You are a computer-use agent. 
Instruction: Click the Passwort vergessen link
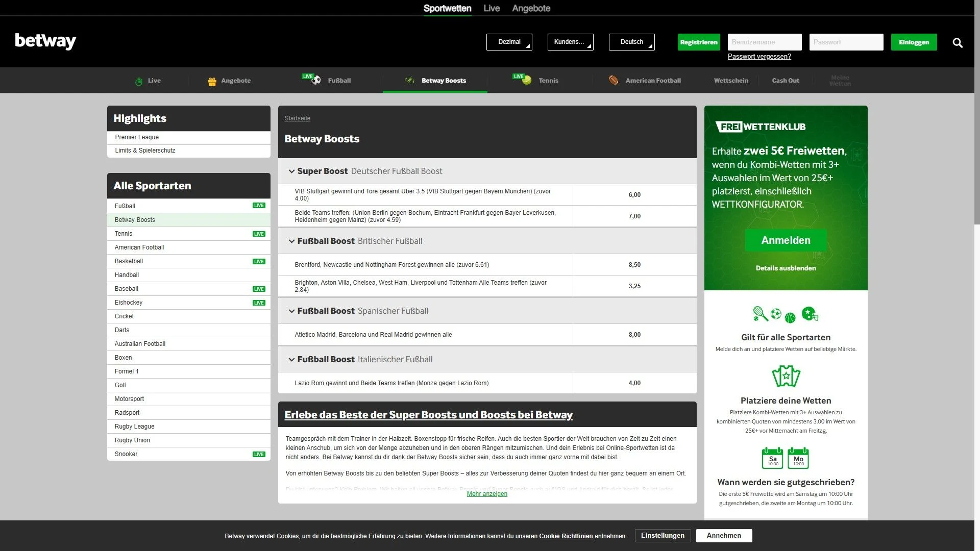759,56
